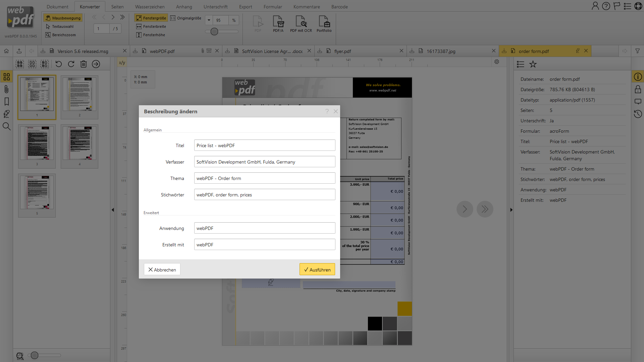Click the Stichwörter input field
This screenshot has width=644, height=362.
[264, 195]
